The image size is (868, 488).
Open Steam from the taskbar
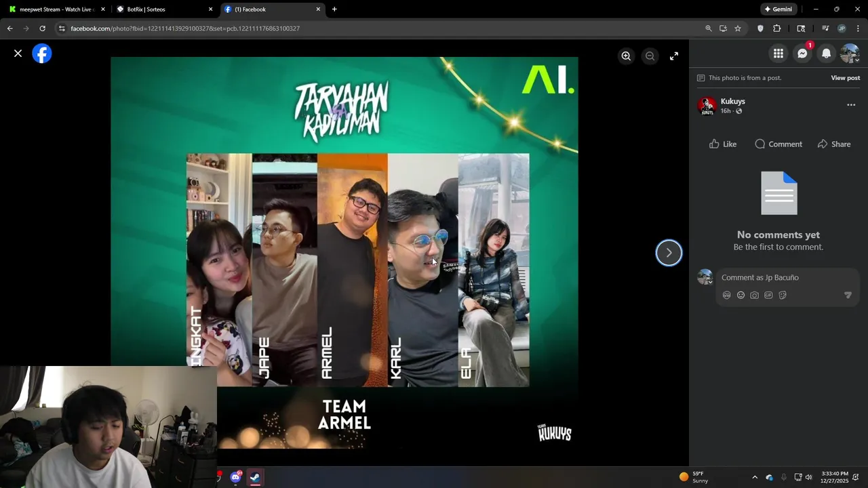pyautogui.click(x=255, y=477)
